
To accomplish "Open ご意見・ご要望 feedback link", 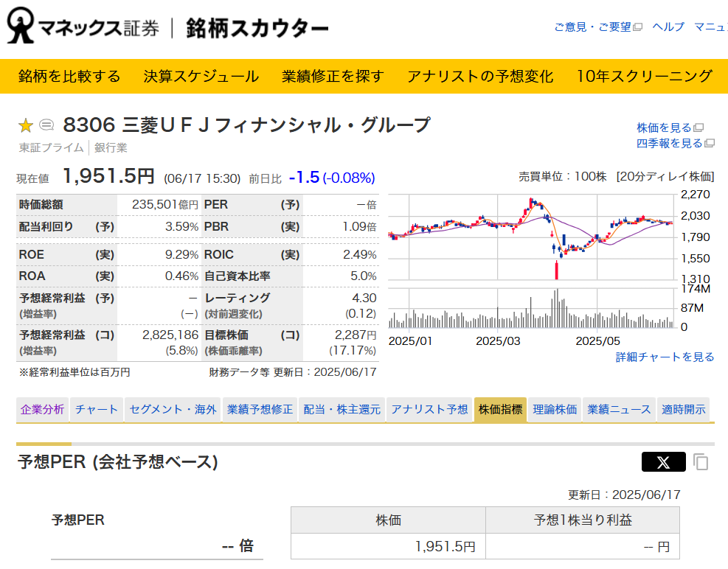I will [597, 27].
